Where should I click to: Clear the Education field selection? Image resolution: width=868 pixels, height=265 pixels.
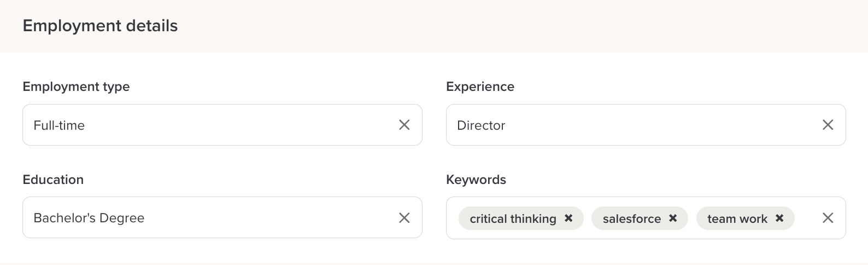[x=404, y=218]
